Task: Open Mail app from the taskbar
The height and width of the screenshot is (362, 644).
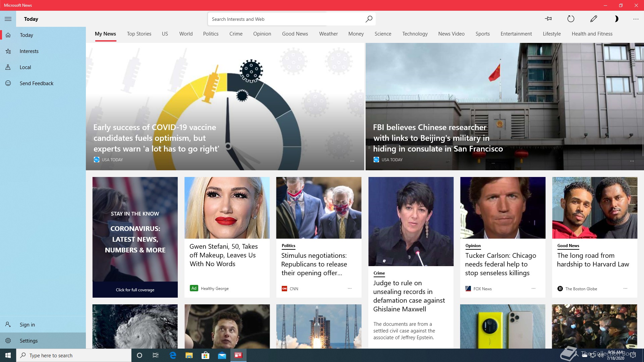Action: (x=222, y=355)
